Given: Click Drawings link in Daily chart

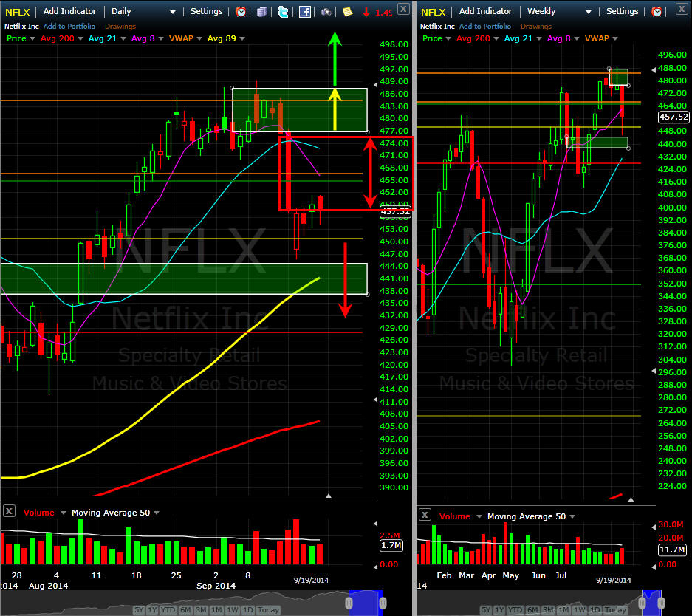Looking at the screenshot, I should pyautogui.click(x=120, y=27).
